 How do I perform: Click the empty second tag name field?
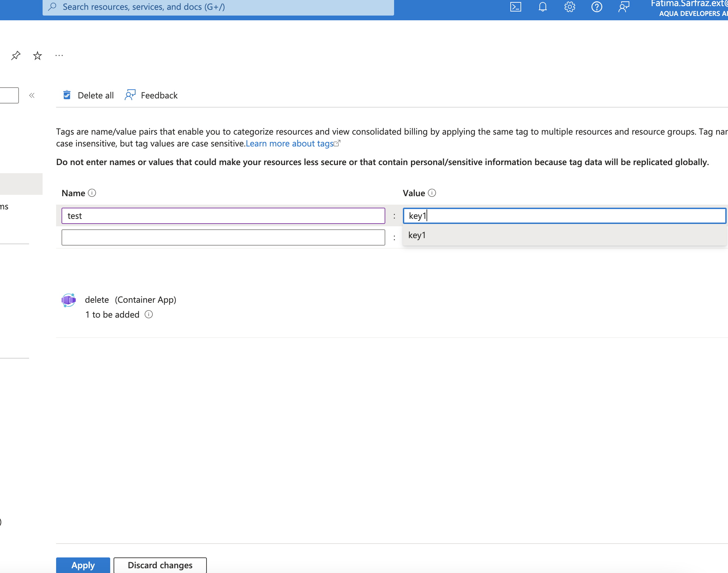click(223, 237)
